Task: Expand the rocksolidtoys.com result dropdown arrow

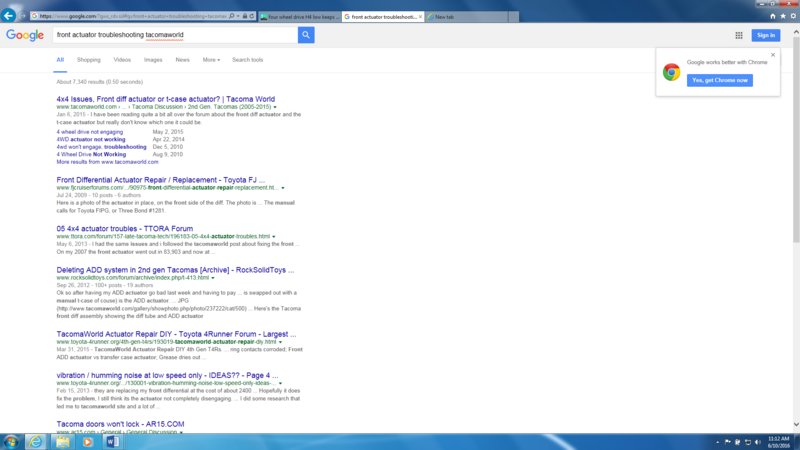Action: (x=213, y=278)
